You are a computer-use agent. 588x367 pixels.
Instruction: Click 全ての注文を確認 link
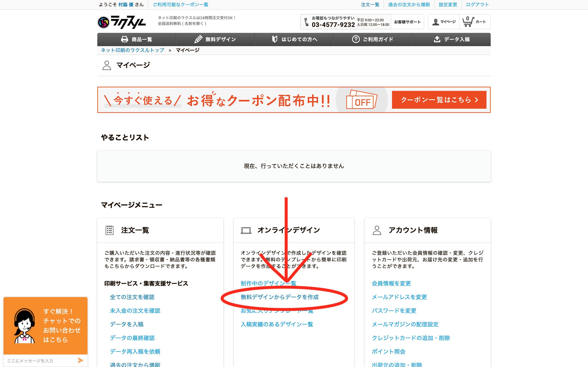coord(132,297)
